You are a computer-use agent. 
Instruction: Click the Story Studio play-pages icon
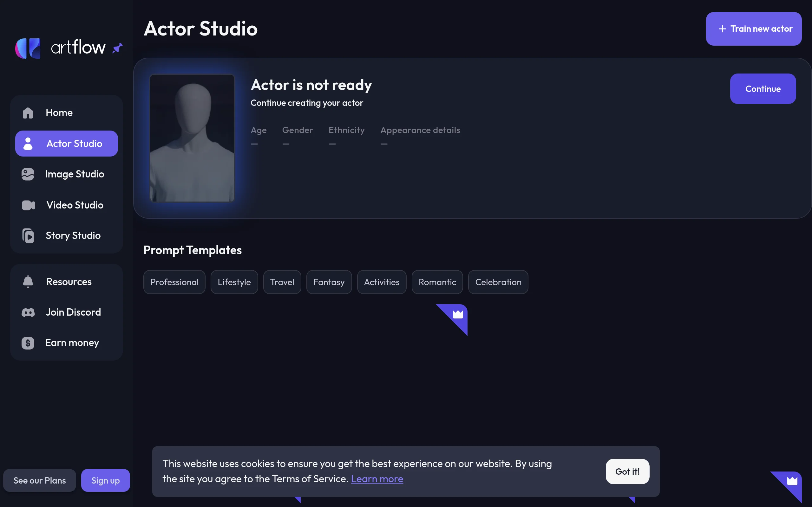28,236
